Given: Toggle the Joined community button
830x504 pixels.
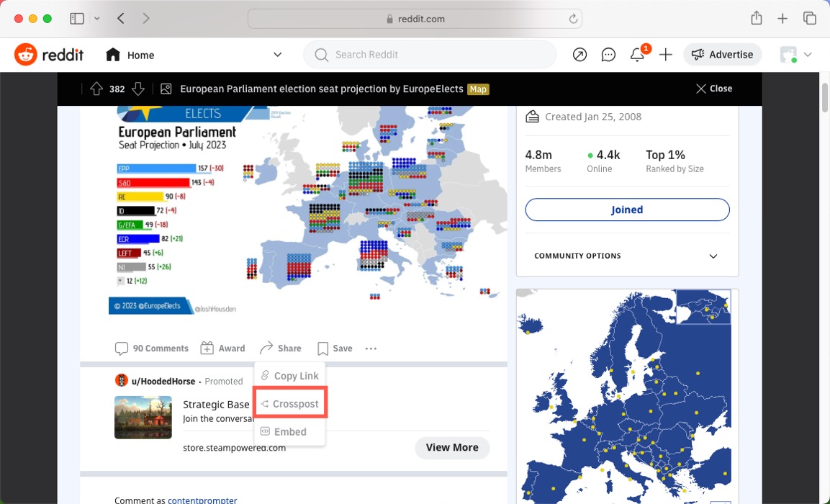Looking at the screenshot, I should 627,210.
